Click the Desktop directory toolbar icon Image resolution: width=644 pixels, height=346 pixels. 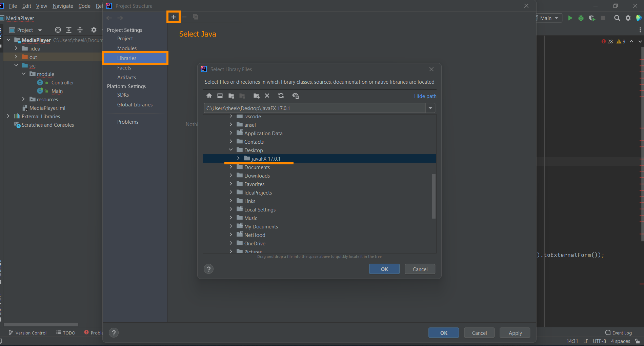point(220,96)
